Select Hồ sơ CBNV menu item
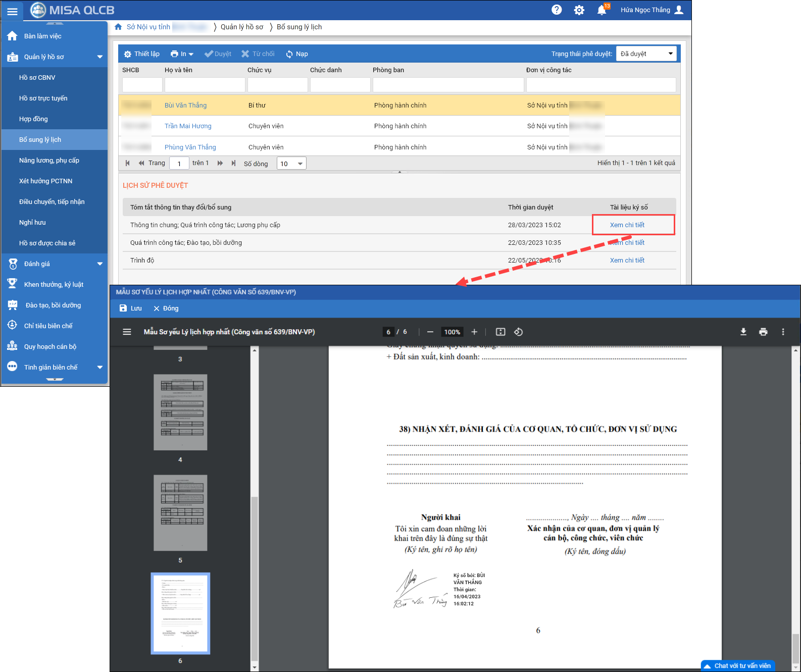The width and height of the screenshot is (801, 672). tap(37, 78)
